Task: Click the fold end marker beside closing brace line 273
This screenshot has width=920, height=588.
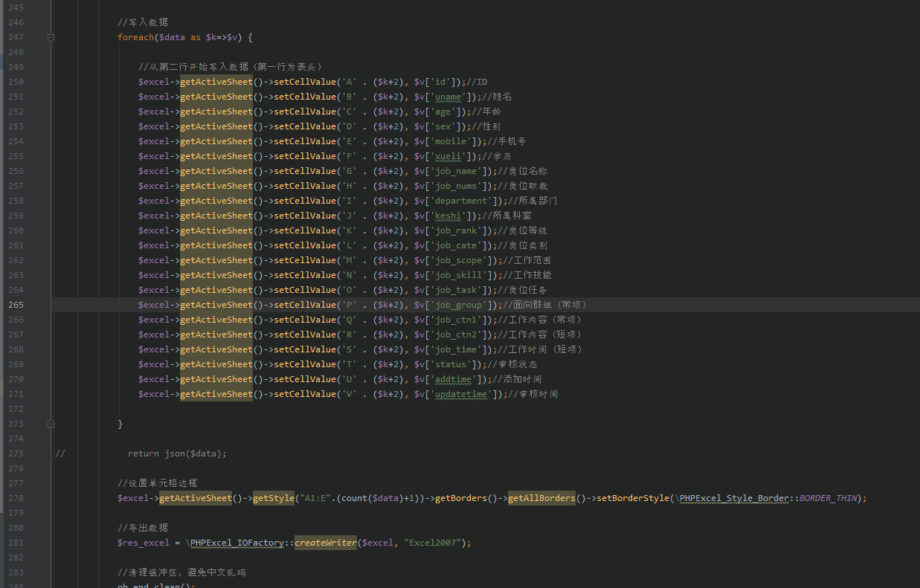Action: tap(51, 423)
